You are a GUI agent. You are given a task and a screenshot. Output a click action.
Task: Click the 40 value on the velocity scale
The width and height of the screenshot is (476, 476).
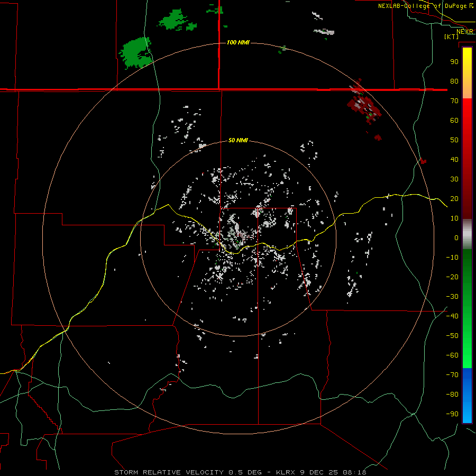pyautogui.click(x=454, y=160)
